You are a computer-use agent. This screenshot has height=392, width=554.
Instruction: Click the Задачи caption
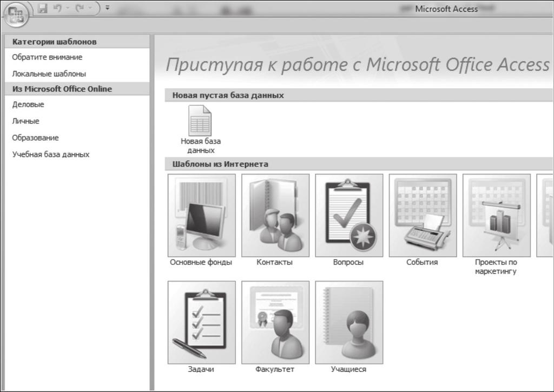coord(201,369)
